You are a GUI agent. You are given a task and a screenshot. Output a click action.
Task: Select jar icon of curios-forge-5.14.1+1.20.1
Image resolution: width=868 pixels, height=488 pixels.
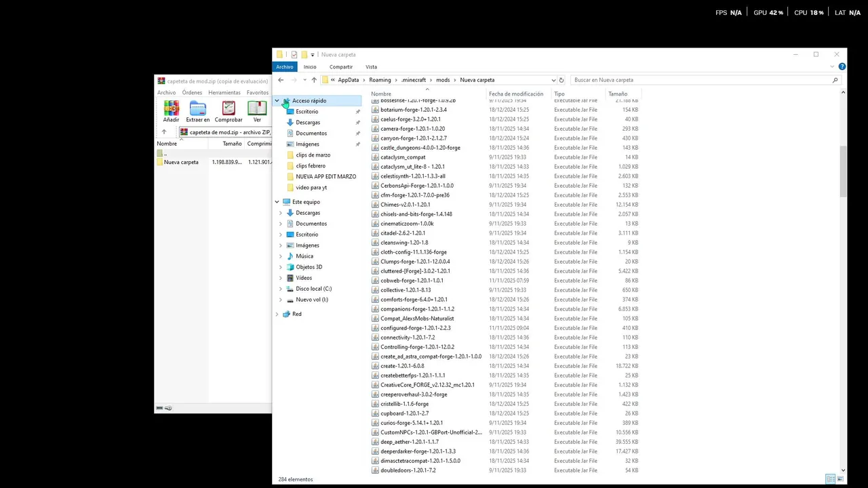pos(375,423)
